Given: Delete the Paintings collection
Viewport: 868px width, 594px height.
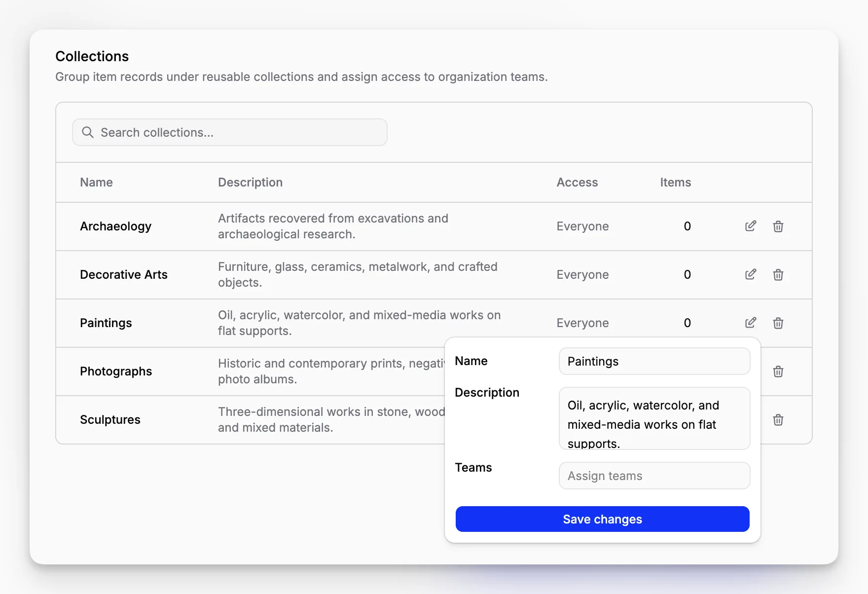Looking at the screenshot, I should [x=778, y=323].
